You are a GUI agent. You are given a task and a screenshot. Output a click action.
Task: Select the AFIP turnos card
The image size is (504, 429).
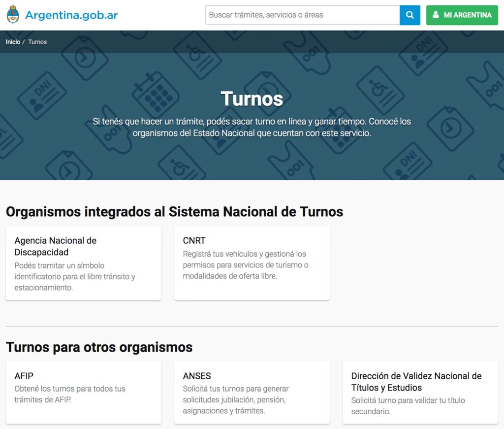tap(83, 392)
